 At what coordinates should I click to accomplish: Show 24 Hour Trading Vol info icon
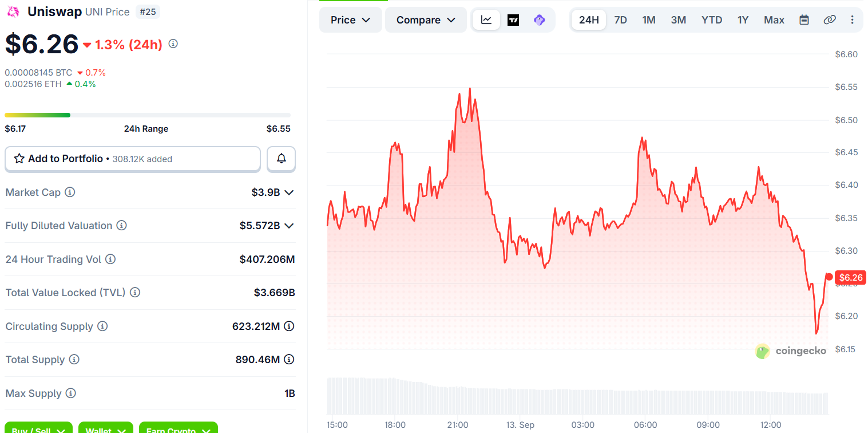point(110,259)
